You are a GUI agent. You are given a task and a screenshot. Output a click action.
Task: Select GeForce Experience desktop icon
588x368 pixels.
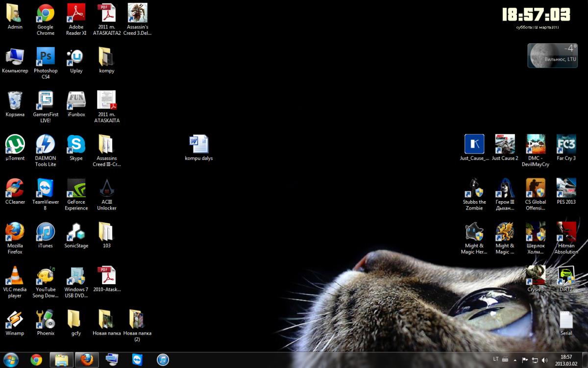(x=76, y=188)
